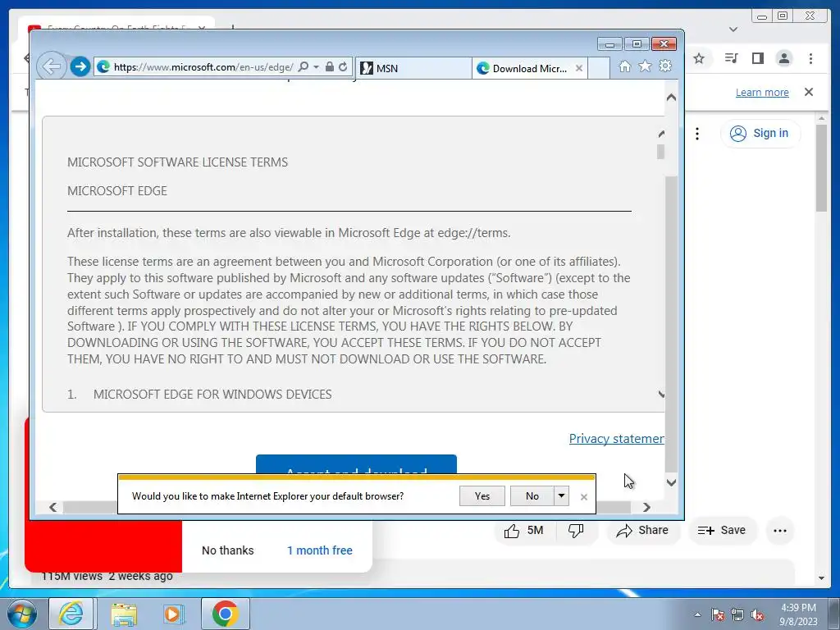Like the YouTube video with 5M likes

click(x=524, y=531)
